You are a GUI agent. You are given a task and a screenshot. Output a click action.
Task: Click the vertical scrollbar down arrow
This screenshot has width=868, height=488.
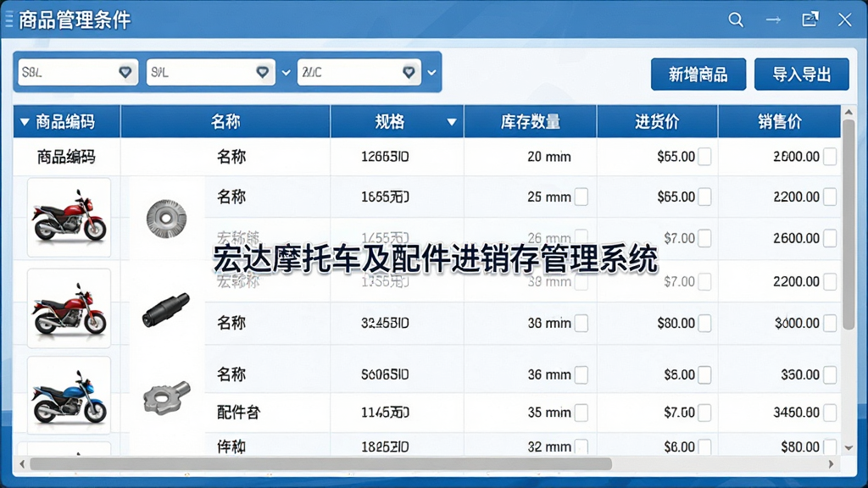849,447
